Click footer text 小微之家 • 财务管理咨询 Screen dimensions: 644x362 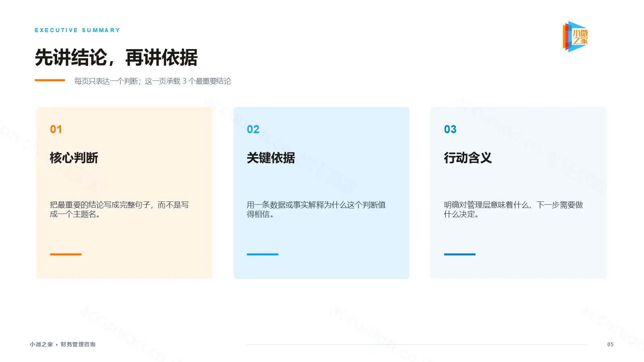pyautogui.click(x=62, y=344)
